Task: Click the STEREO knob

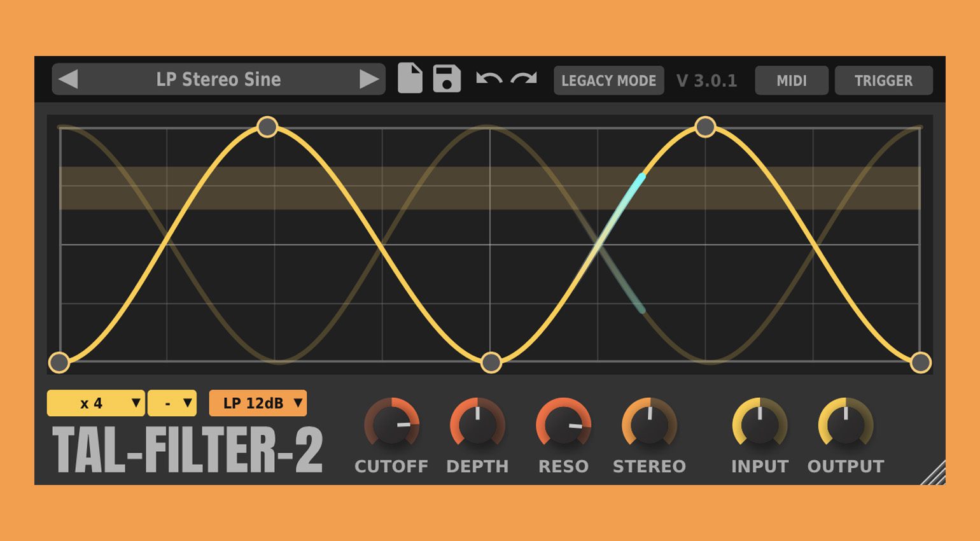Action: (649, 425)
